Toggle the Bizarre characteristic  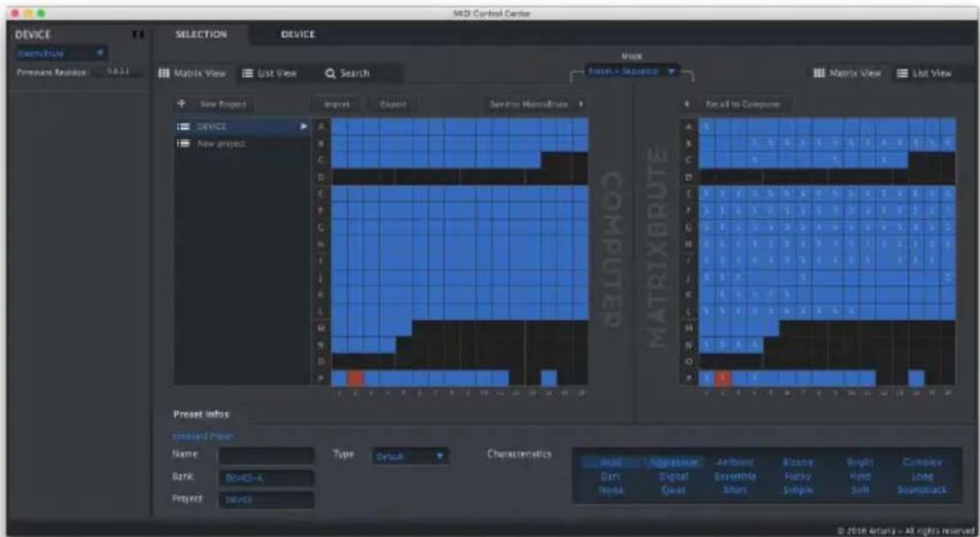796,462
